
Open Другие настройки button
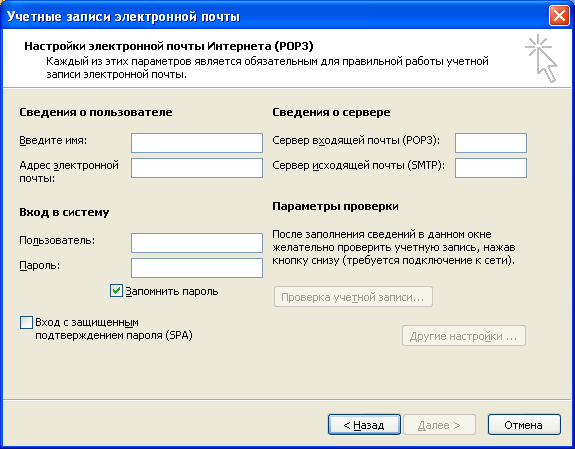(x=464, y=336)
